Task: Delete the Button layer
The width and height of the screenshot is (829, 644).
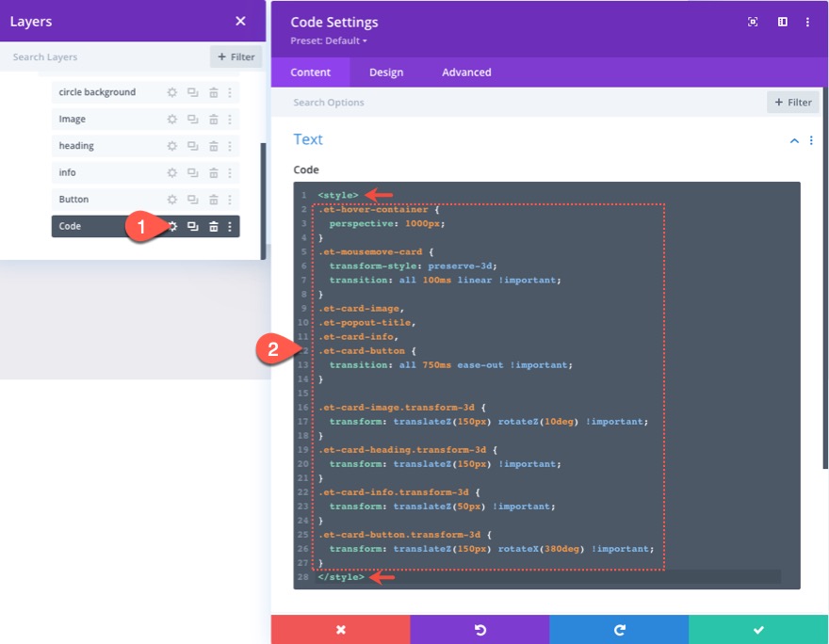Action: [x=213, y=200]
